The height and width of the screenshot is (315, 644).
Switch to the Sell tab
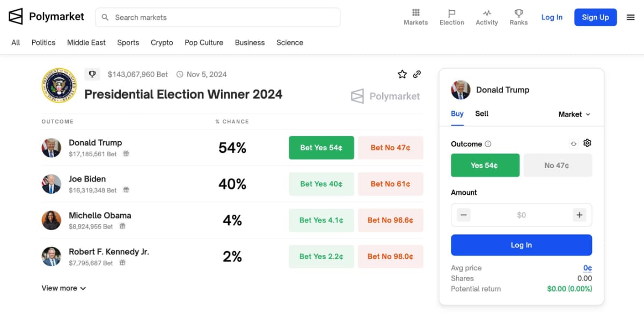click(x=481, y=114)
